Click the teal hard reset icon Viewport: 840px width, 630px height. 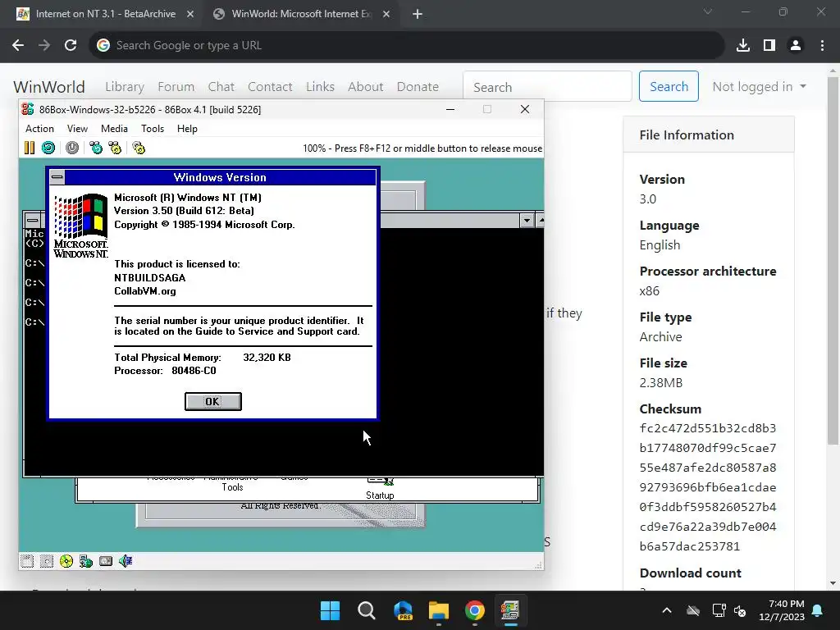pos(48,148)
